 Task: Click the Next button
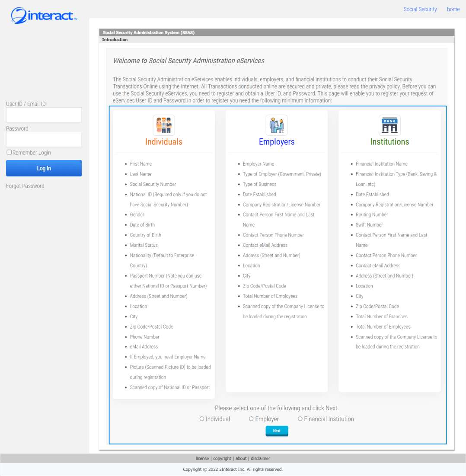tap(277, 431)
